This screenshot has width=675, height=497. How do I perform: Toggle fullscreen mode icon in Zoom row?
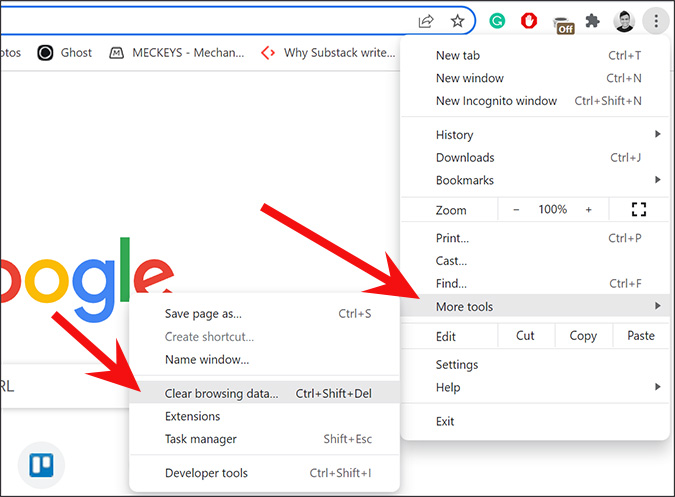[x=639, y=210]
